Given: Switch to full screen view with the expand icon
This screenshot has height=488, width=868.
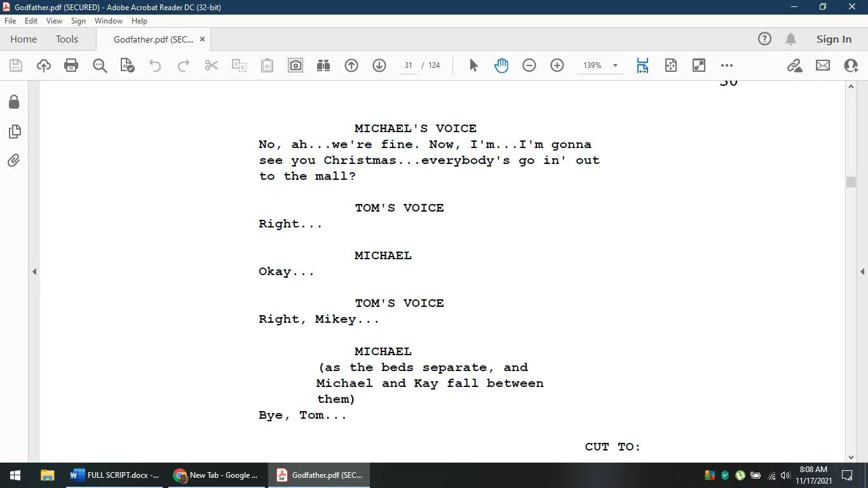Looking at the screenshot, I should [699, 65].
